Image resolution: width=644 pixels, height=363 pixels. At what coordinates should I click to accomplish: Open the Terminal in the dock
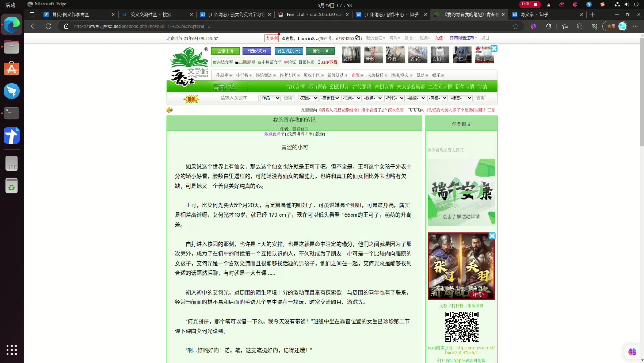point(12,113)
